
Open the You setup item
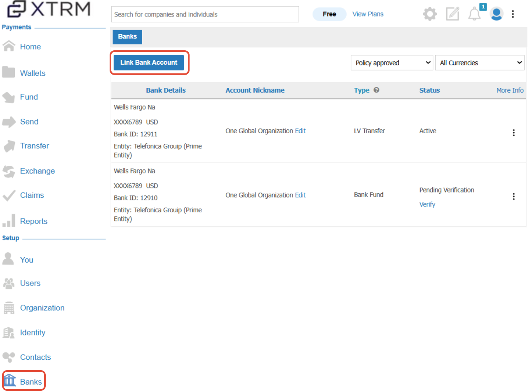click(27, 260)
